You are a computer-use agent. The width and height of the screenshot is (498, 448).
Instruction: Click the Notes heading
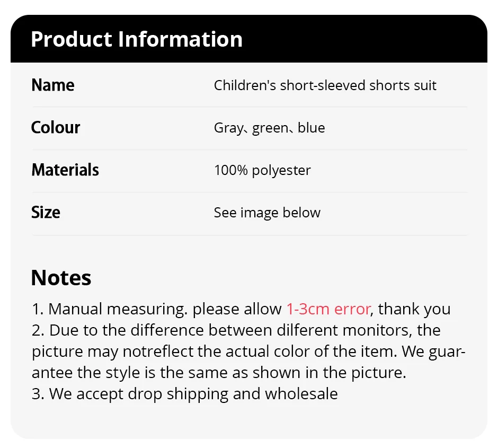[61, 278]
